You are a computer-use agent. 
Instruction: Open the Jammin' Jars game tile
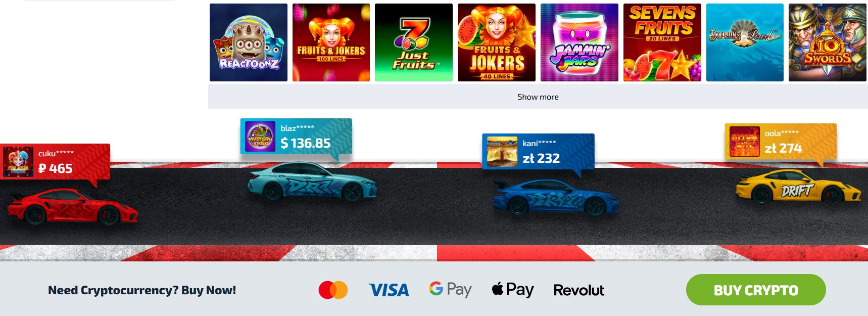pyautogui.click(x=580, y=42)
